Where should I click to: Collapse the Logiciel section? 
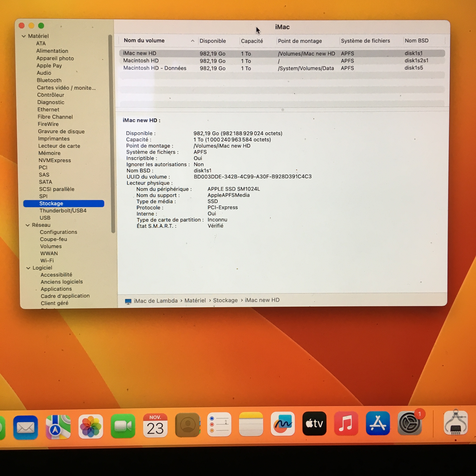click(x=28, y=268)
